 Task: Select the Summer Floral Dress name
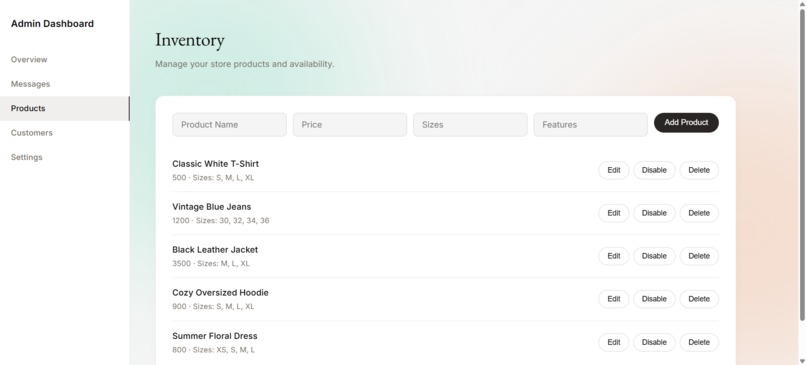click(x=215, y=336)
